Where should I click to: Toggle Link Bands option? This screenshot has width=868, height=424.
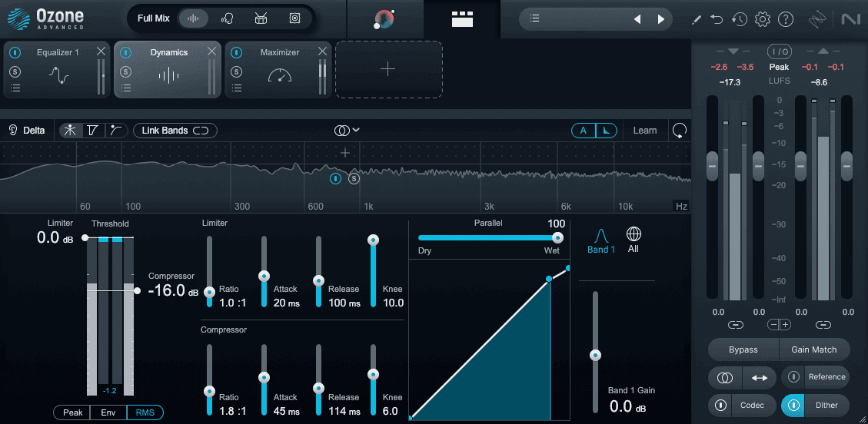[175, 131]
